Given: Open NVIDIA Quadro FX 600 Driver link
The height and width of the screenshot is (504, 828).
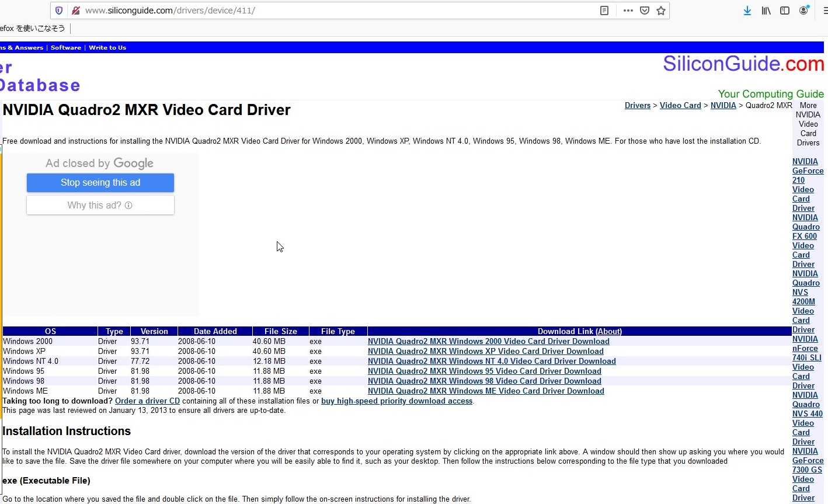Looking at the screenshot, I should point(806,241).
